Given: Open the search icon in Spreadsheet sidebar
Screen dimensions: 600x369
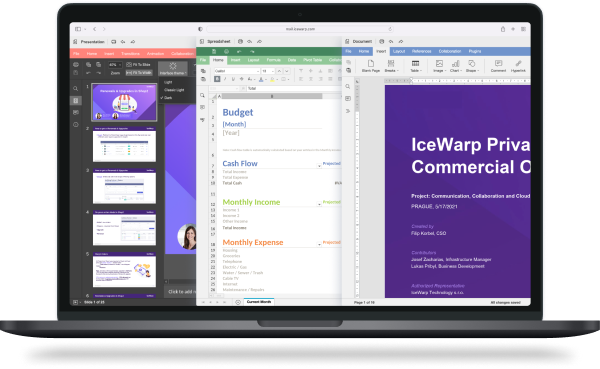Looking at the screenshot, I should click(202, 95).
